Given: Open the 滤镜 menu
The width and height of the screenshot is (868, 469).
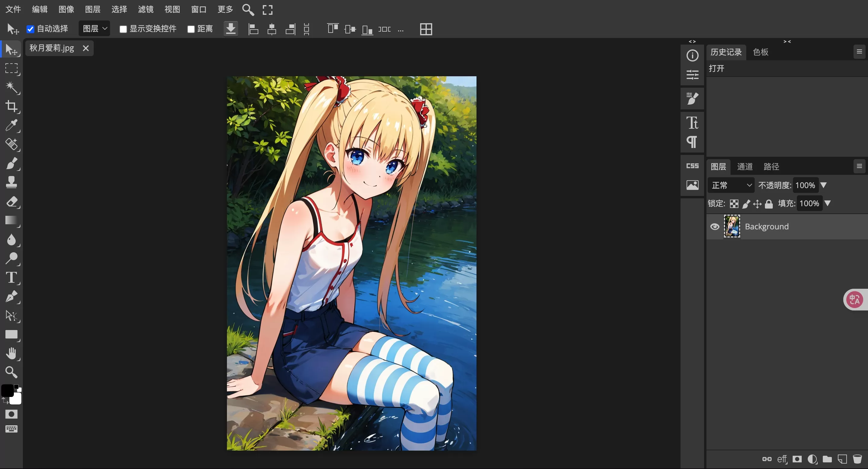Looking at the screenshot, I should [x=146, y=9].
